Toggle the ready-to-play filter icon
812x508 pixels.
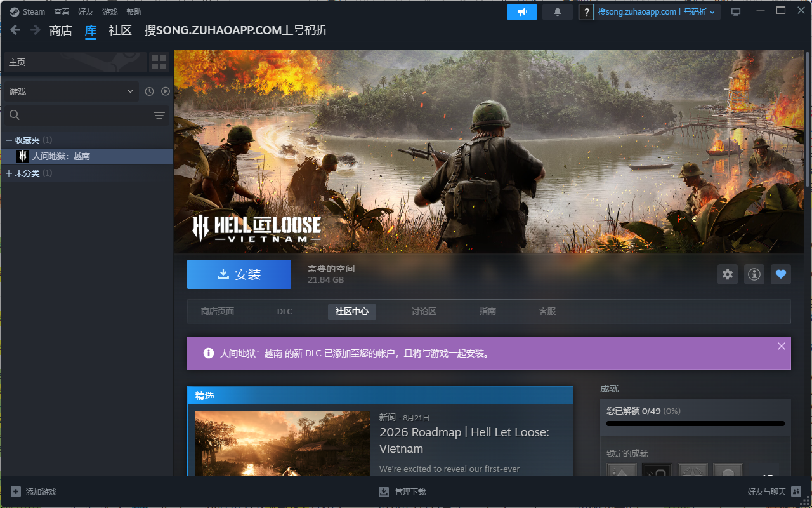coord(166,91)
